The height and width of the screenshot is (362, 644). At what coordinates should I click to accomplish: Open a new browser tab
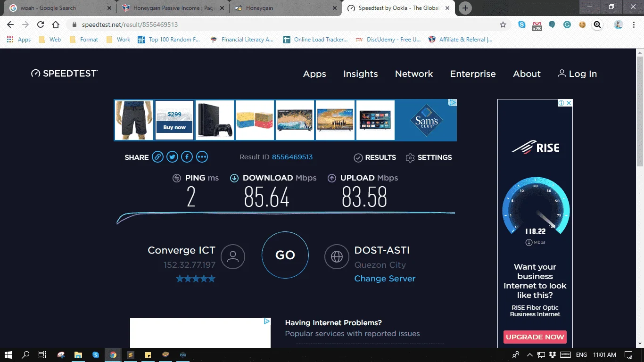click(x=465, y=8)
